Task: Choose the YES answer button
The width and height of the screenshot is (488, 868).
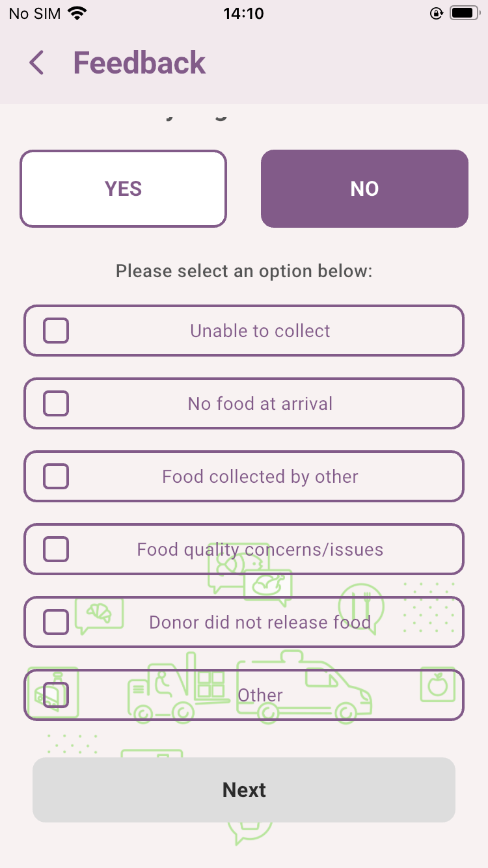Action: tap(123, 189)
